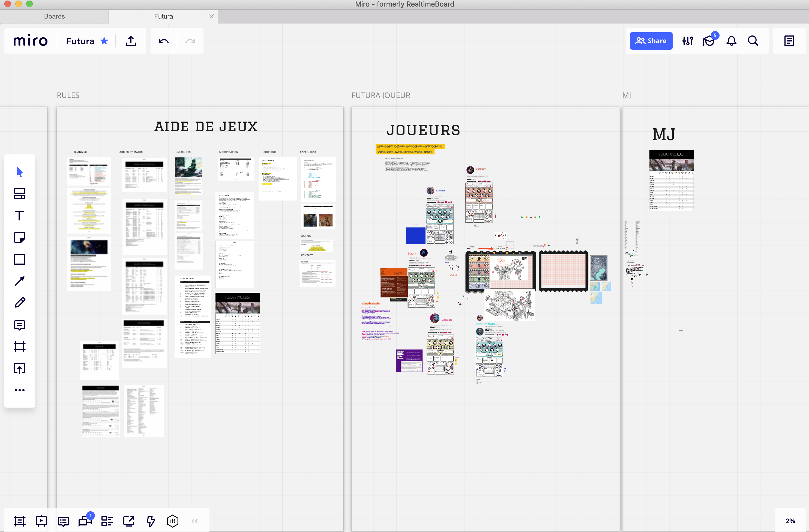The image size is (809, 532).
Task: Select the Connection line arrow tool
Action: coord(19,281)
